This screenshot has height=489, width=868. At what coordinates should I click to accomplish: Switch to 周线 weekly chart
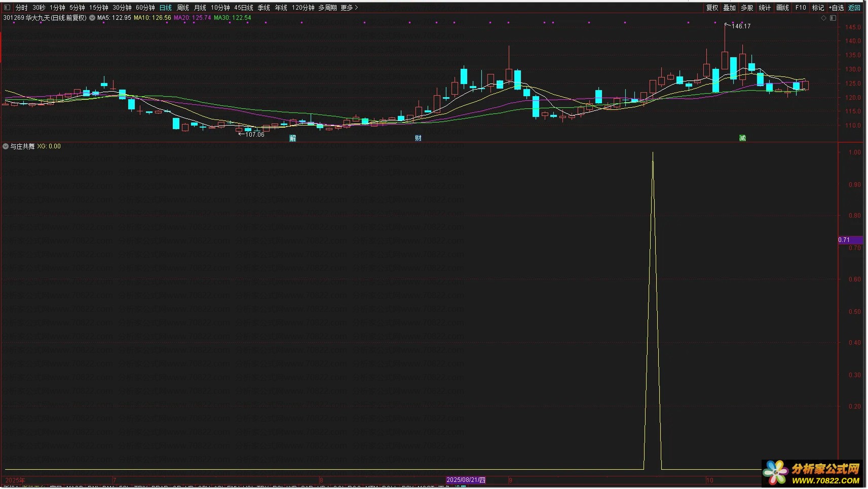click(183, 8)
